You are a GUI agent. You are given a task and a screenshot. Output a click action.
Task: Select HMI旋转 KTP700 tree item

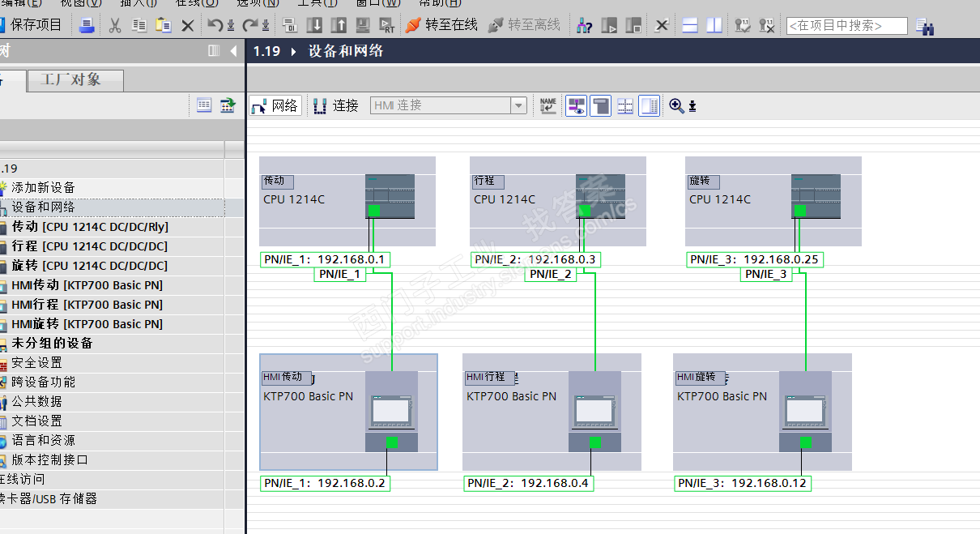click(87, 323)
